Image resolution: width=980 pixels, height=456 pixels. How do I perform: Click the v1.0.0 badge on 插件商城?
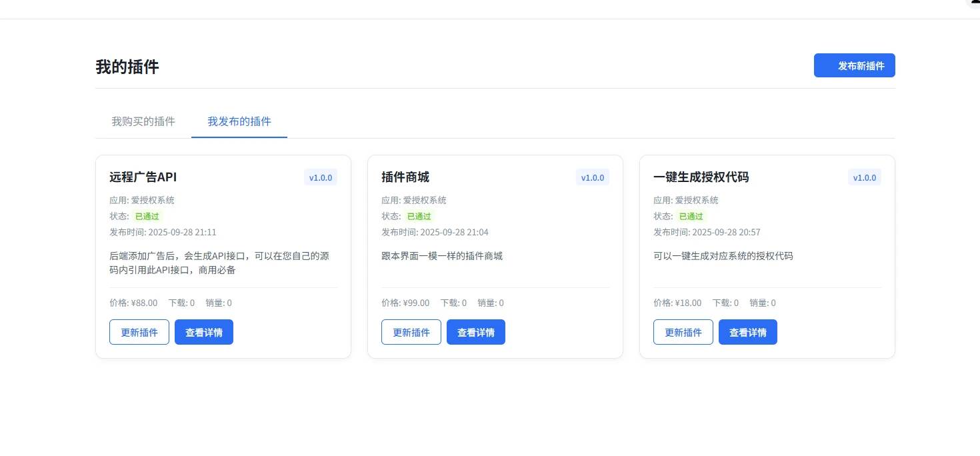[x=593, y=177]
